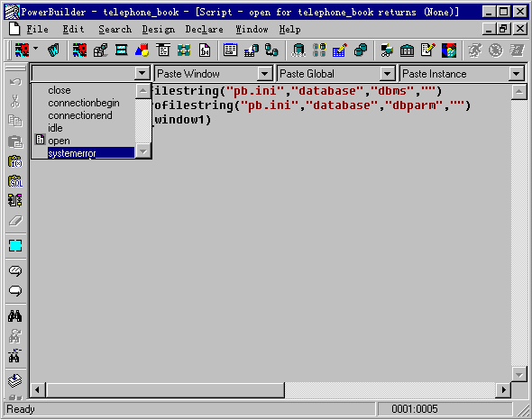Viewport: 532px width, 420px height.
Task: Click the Paste Function fx sidebar icon
Action: tap(15, 161)
